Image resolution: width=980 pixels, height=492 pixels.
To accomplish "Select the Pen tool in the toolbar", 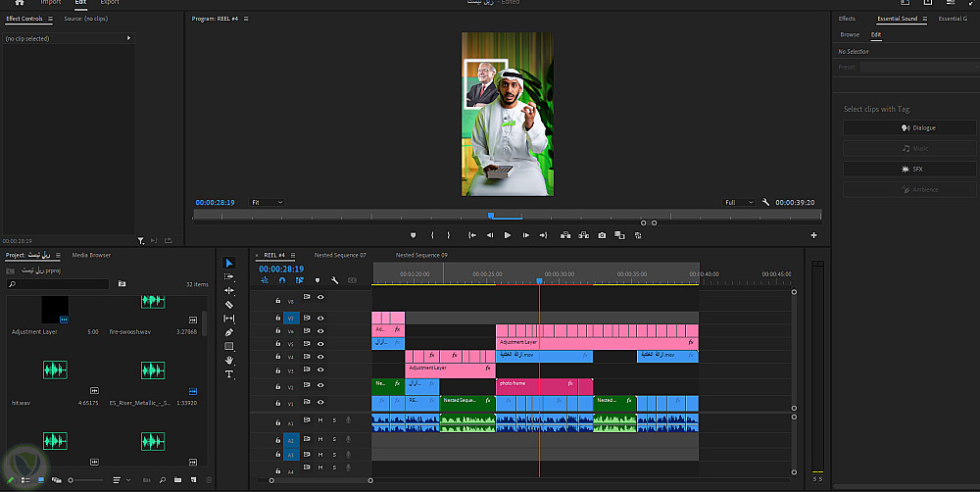I will coord(229,332).
